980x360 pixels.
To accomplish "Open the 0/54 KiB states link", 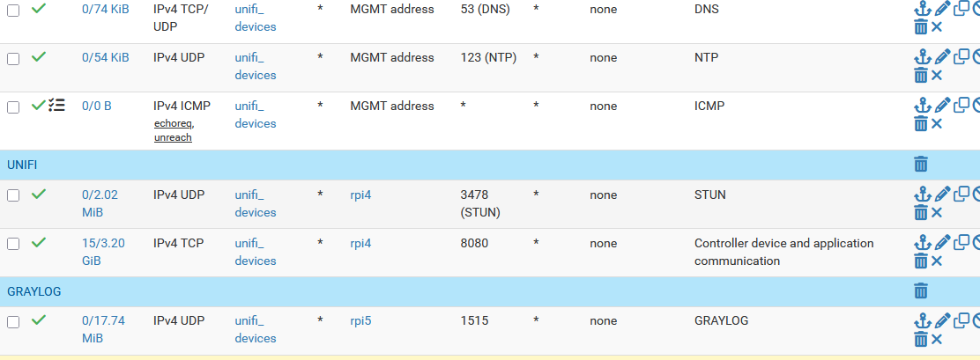I will [105, 57].
